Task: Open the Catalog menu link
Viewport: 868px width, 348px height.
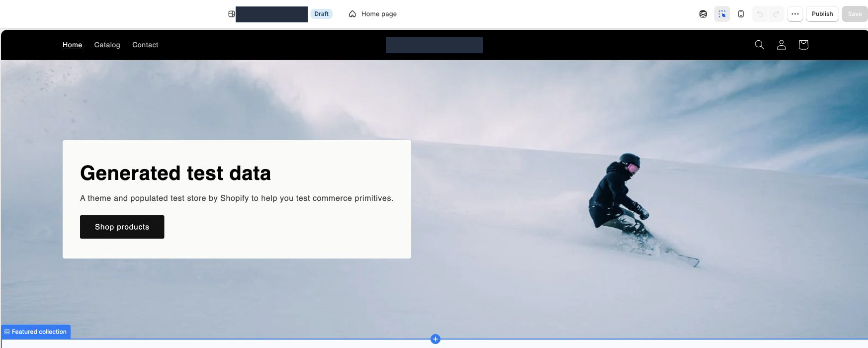Action: [107, 45]
